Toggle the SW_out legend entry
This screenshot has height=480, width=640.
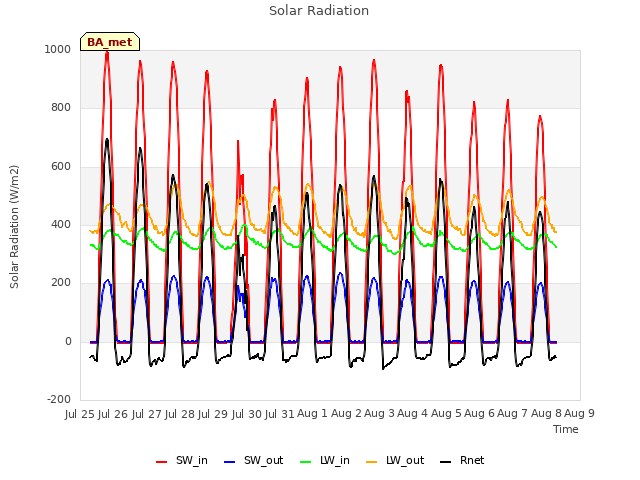pyautogui.click(x=253, y=460)
